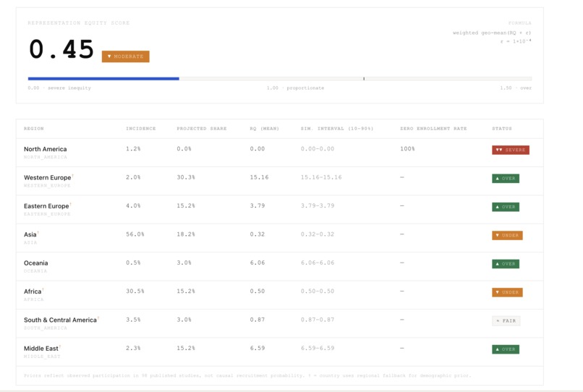Image resolution: width=583 pixels, height=392 pixels.
Task: Click the 30.5% incidence value
Action: tap(135, 291)
